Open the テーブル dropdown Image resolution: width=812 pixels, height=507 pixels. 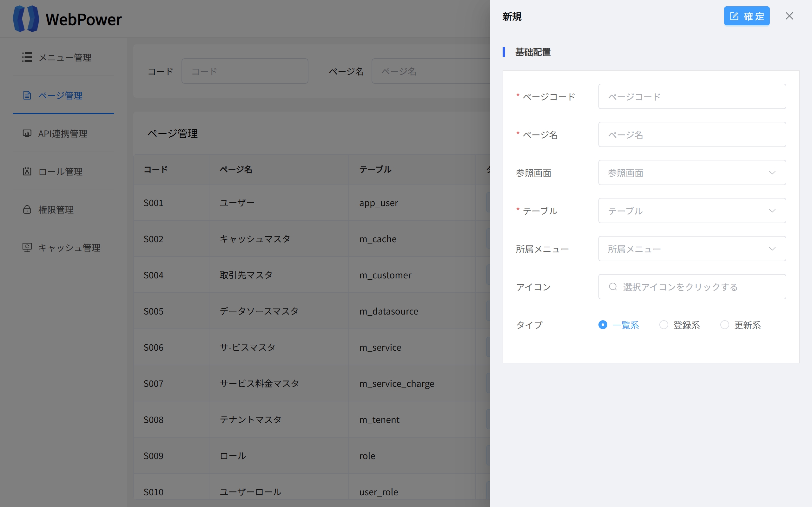[x=692, y=211]
